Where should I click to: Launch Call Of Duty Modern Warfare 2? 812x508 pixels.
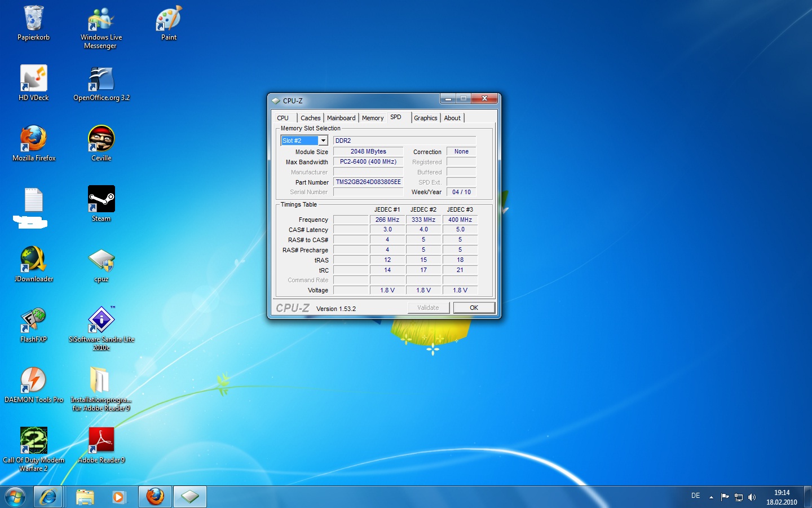point(34,449)
